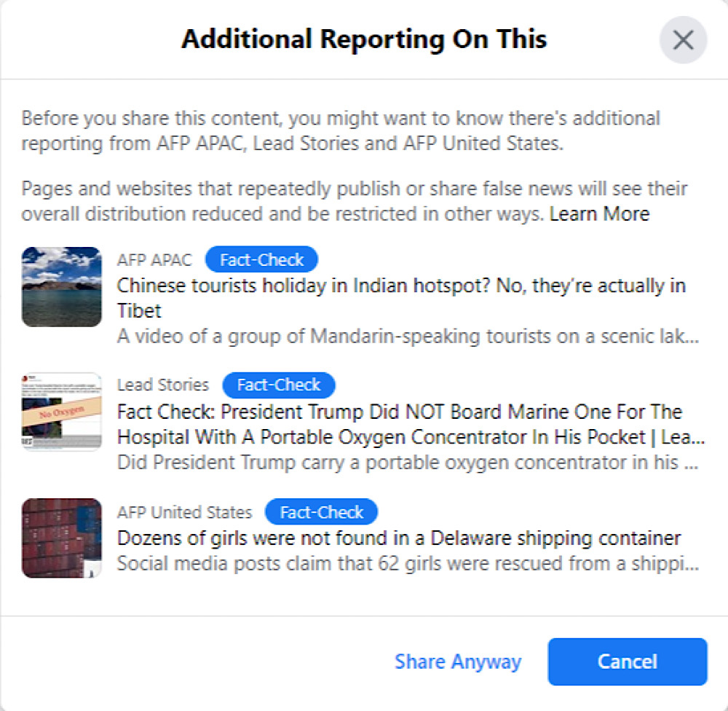Screen dimensions: 728x711
Task: Click the 62 girls rescued description text
Action: [x=408, y=564]
